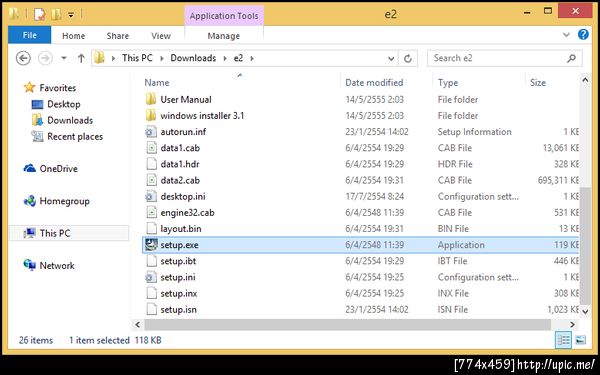
Task: Select the setup.inx file icon
Action: point(152,293)
